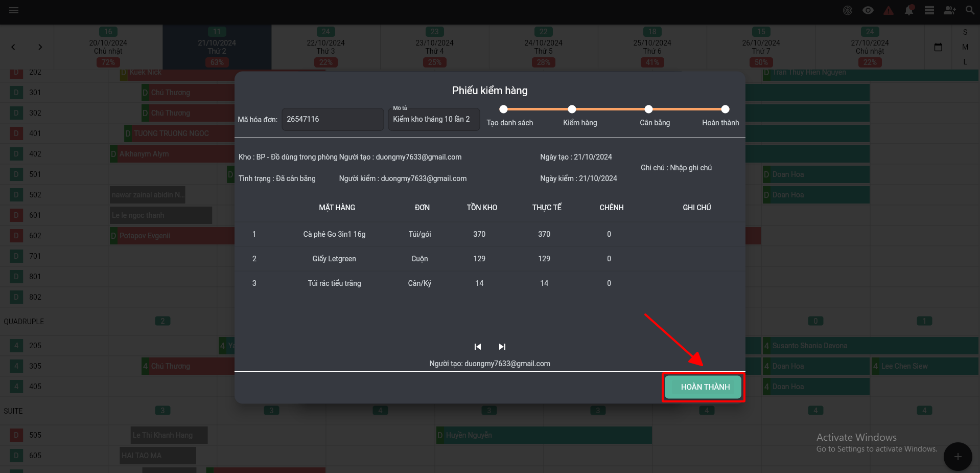Viewport: 980px width, 473px height.
Task: Open the calendar date picker icon
Action: 938,47
